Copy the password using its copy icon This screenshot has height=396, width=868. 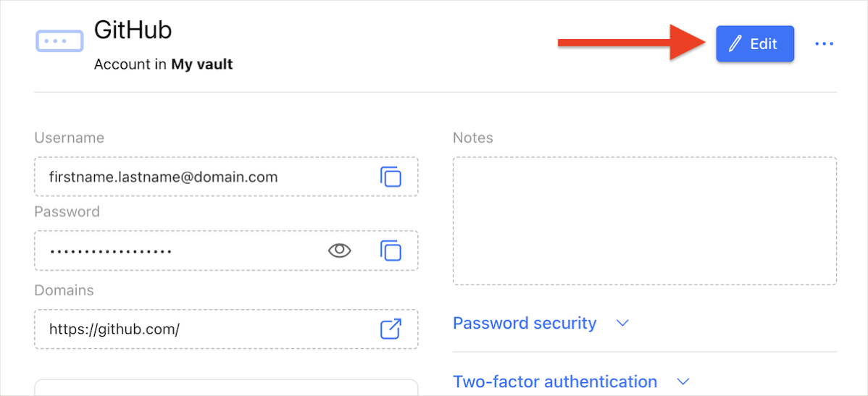pyautogui.click(x=391, y=250)
